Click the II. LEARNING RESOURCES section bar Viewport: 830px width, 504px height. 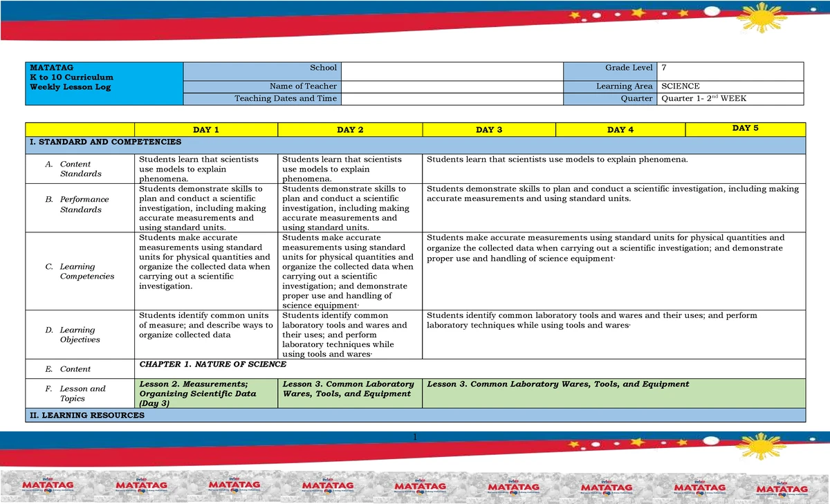[x=415, y=416]
